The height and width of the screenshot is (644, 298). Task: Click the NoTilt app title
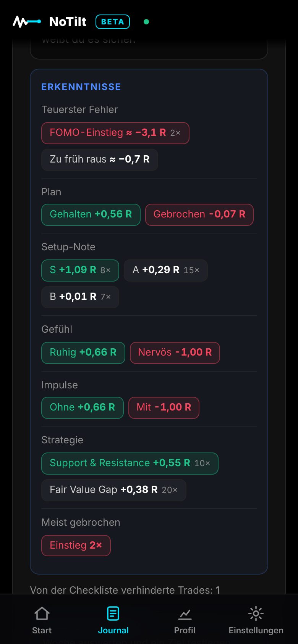click(x=68, y=22)
